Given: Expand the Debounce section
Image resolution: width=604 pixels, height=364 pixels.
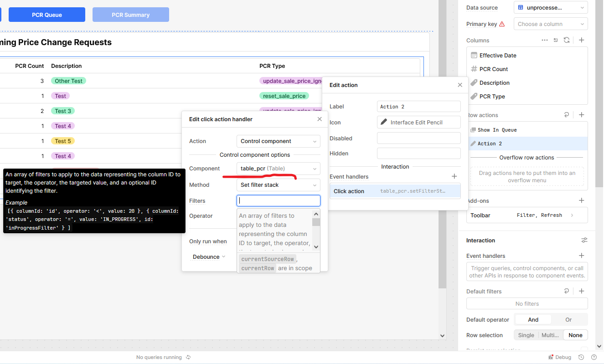Looking at the screenshot, I should (x=209, y=257).
